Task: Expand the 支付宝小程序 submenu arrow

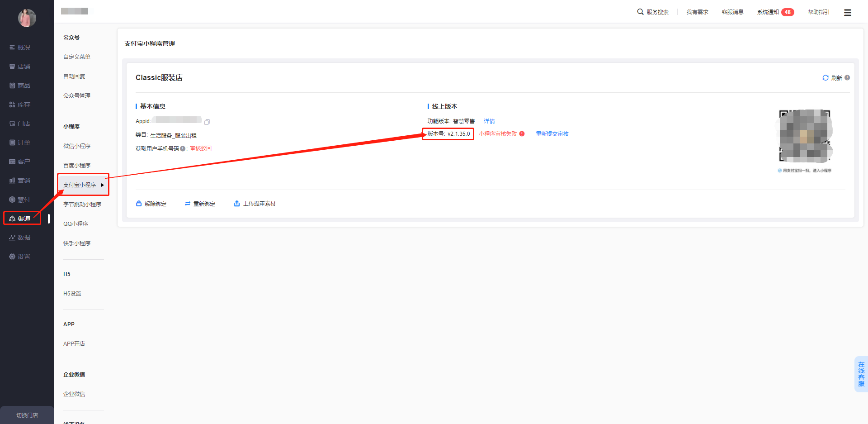Action: pyautogui.click(x=103, y=185)
